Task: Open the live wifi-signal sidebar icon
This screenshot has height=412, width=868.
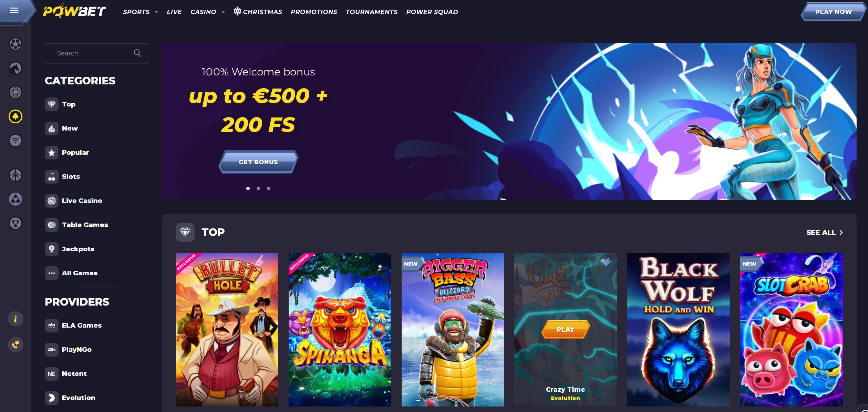Action: (15, 141)
